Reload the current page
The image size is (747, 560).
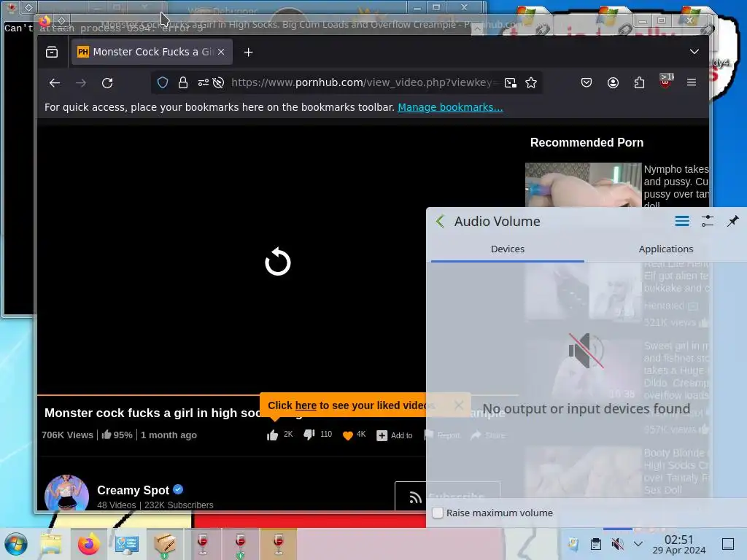click(107, 83)
